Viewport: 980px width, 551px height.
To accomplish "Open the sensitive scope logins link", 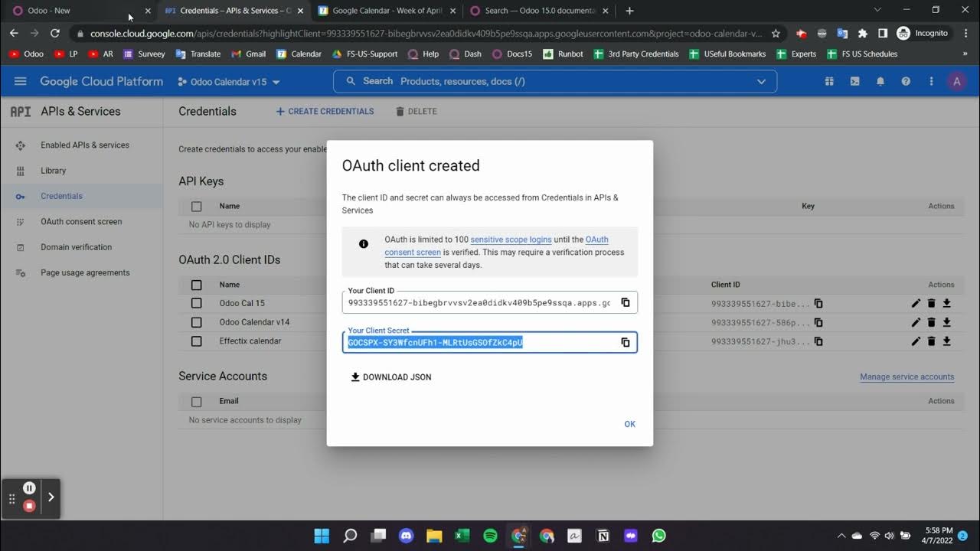I will (x=509, y=240).
